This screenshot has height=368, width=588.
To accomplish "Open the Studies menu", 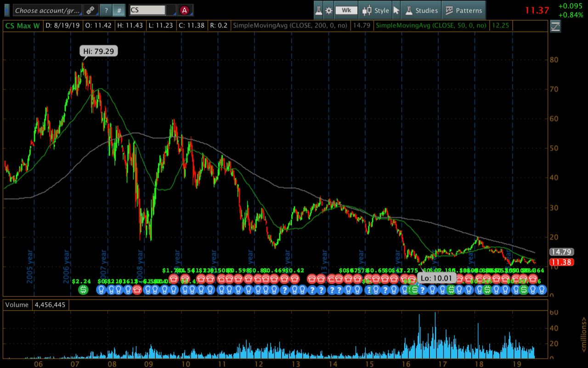I will click(x=421, y=10).
